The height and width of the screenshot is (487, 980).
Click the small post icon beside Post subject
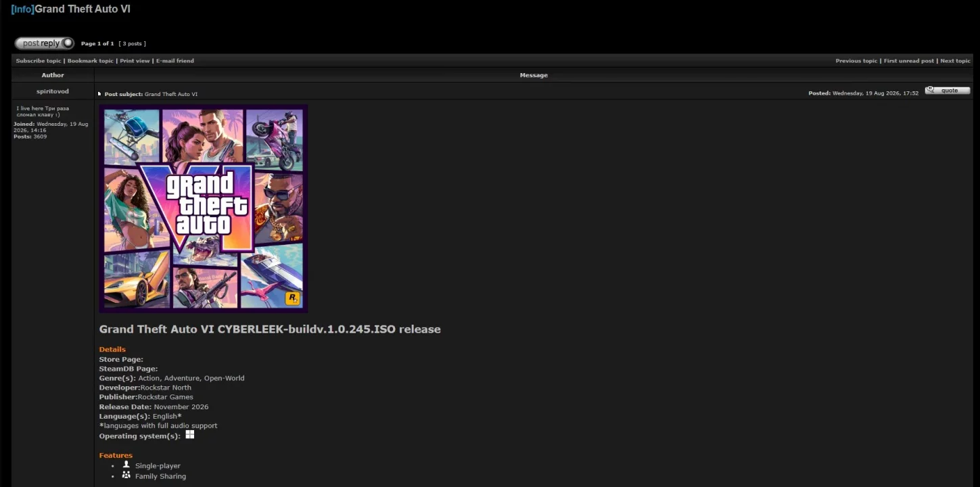(99, 94)
